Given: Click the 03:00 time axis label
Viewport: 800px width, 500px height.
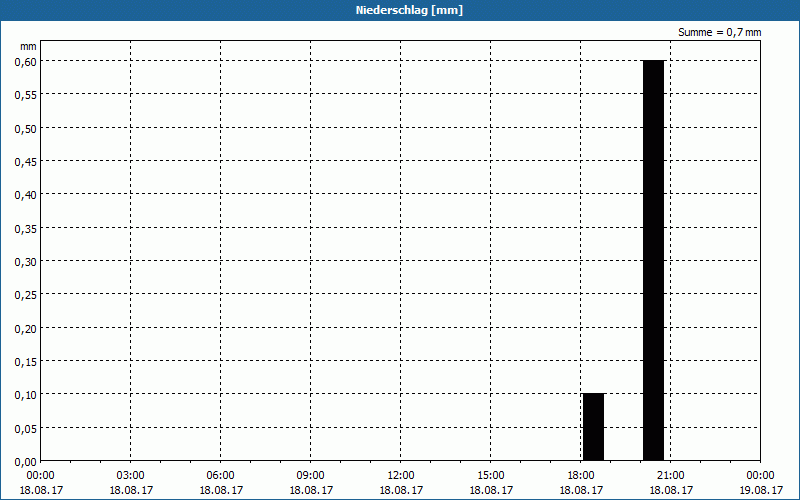Looking at the screenshot, I should pos(131,476).
